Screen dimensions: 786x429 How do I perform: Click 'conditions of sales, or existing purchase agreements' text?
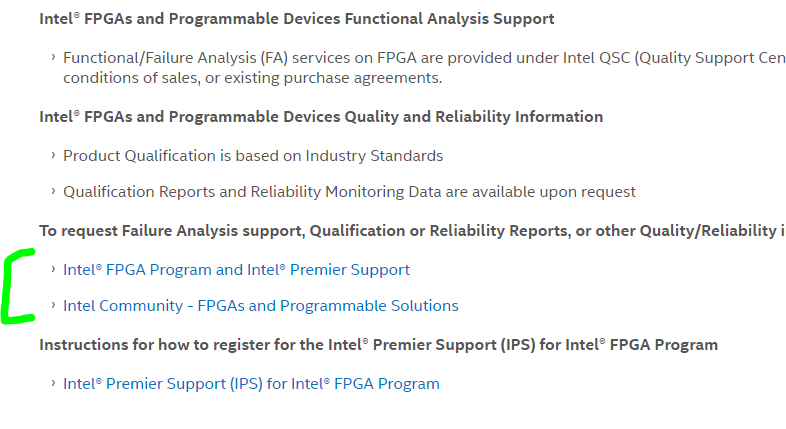(x=252, y=78)
